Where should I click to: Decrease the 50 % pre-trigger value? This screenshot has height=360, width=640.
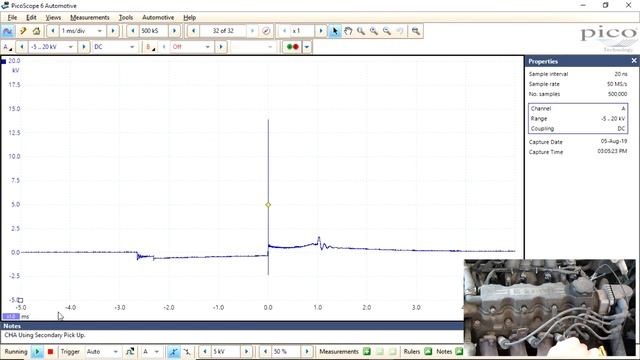point(265,351)
